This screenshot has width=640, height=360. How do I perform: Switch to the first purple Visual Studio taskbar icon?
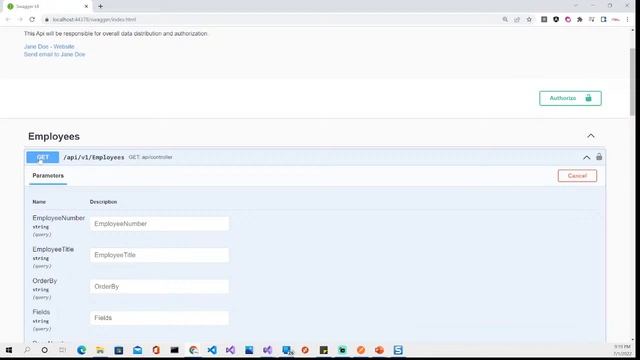(230, 350)
